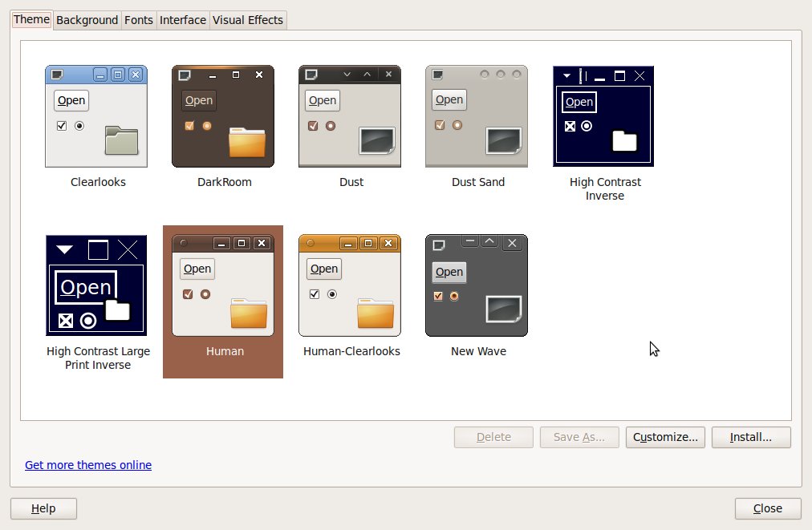Pick the New Wave theme preview
The height and width of the screenshot is (530, 812).
[477, 285]
